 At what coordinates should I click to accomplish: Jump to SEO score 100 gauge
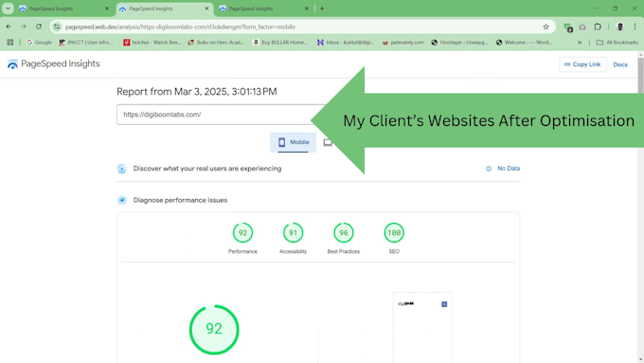tap(394, 233)
